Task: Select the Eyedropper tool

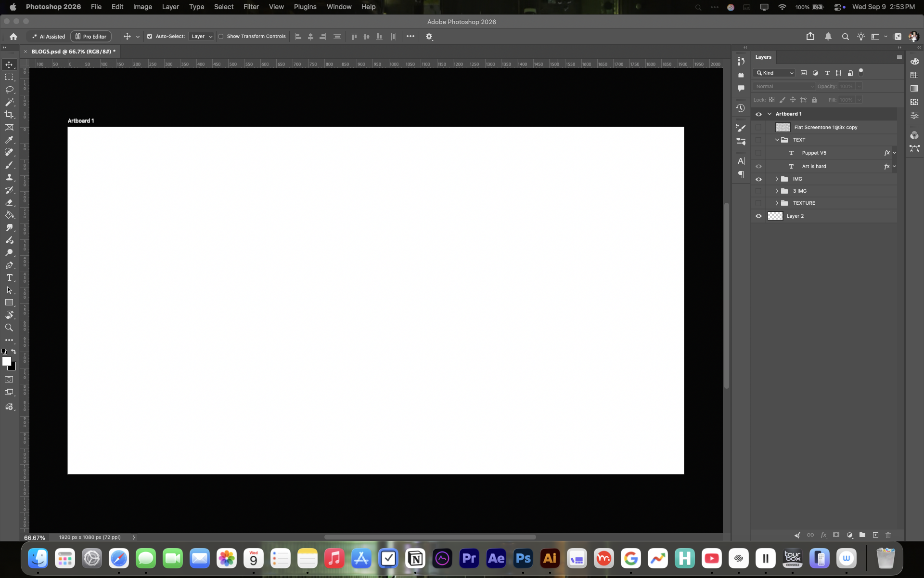Action: point(9,140)
